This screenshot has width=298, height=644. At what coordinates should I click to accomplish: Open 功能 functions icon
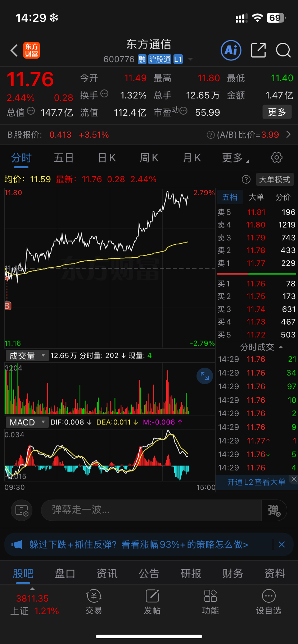point(210,602)
